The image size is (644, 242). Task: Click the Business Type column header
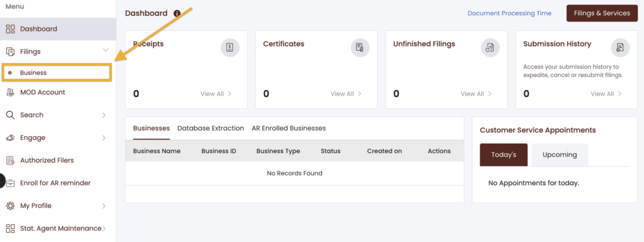point(278,151)
